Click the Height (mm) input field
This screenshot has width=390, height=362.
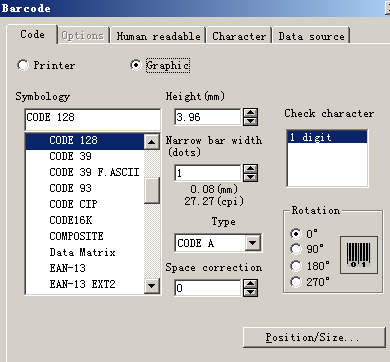point(207,117)
